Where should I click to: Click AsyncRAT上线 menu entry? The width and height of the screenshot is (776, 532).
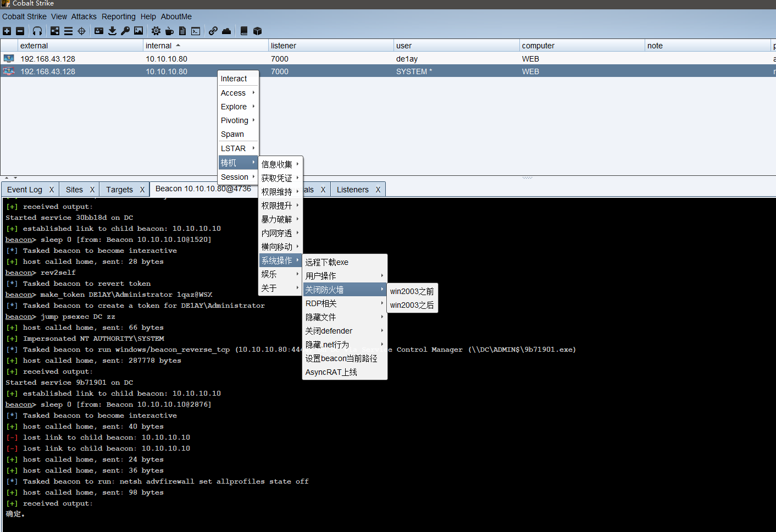tap(345, 372)
